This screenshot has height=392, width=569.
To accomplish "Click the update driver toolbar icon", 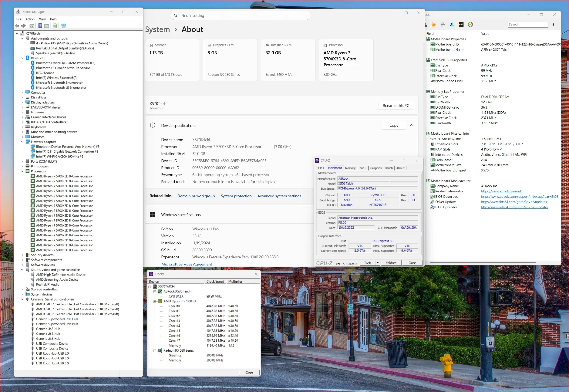I will 55,25.
